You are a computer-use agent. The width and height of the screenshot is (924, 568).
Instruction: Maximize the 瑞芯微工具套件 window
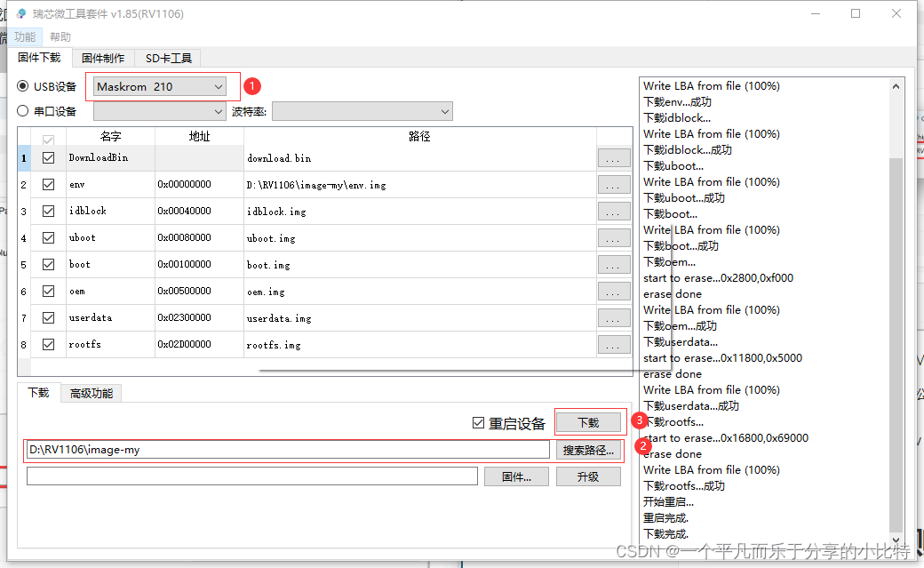[856, 13]
